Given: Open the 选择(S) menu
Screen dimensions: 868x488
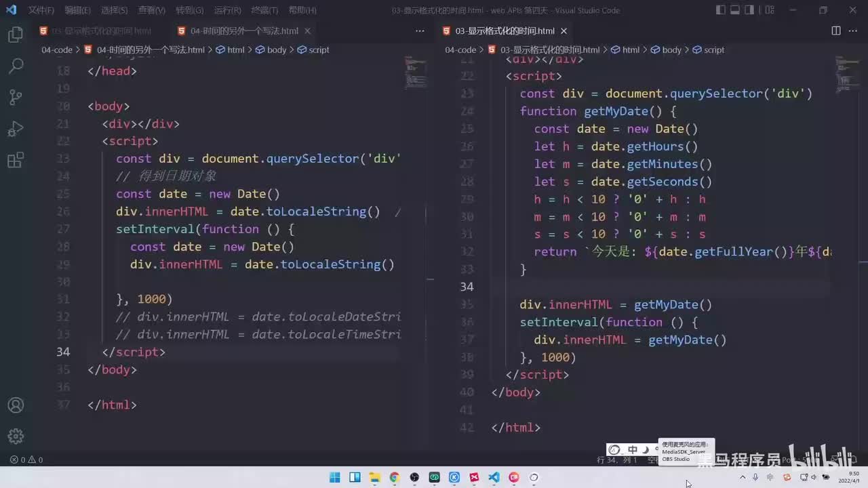Looking at the screenshot, I should pyautogui.click(x=114, y=10).
